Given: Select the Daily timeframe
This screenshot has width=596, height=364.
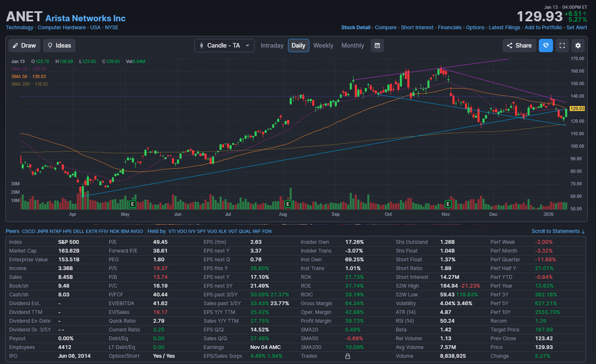Looking at the screenshot, I should [x=298, y=45].
